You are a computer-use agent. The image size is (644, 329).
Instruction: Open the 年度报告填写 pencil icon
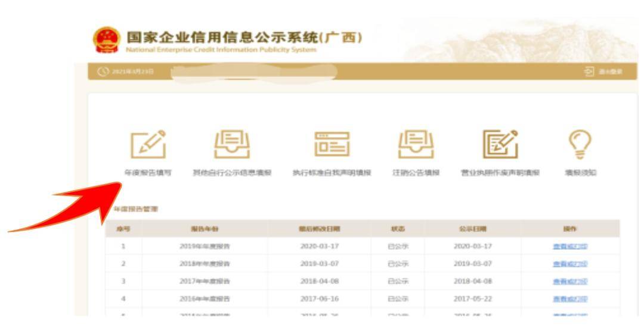148,144
